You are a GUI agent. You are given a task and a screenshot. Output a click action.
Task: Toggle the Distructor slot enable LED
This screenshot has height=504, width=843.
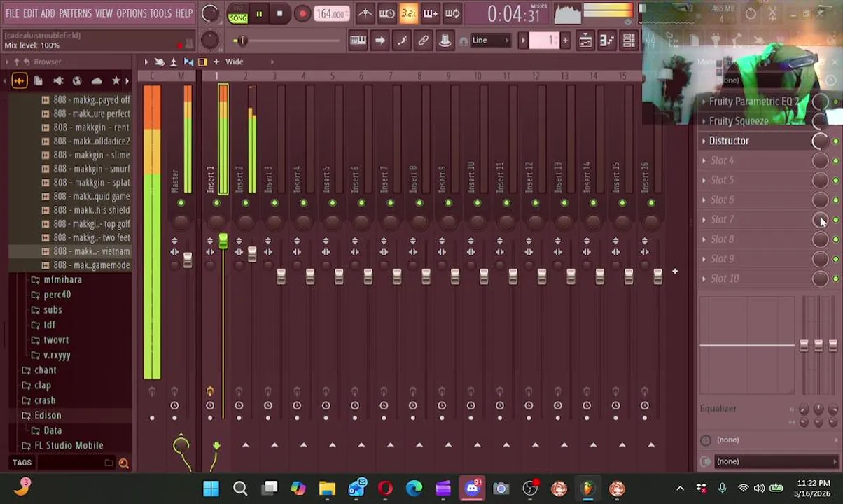coord(835,141)
